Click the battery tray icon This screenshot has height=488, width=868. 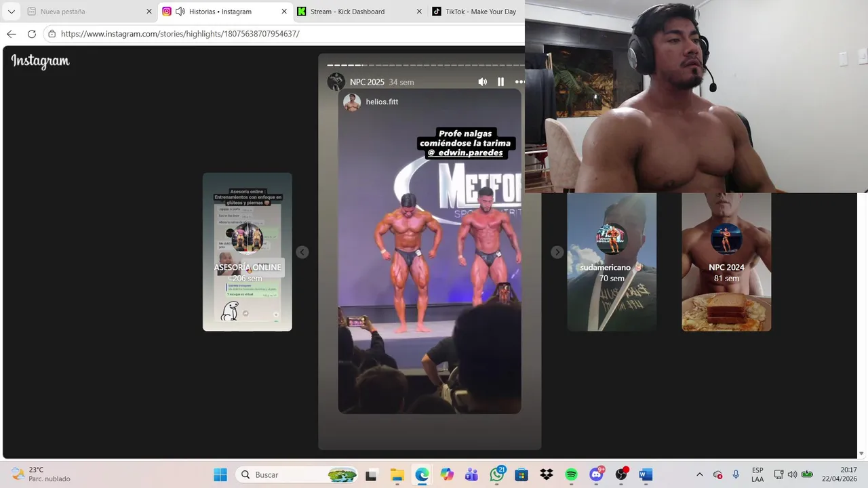(x=807, y=474)
